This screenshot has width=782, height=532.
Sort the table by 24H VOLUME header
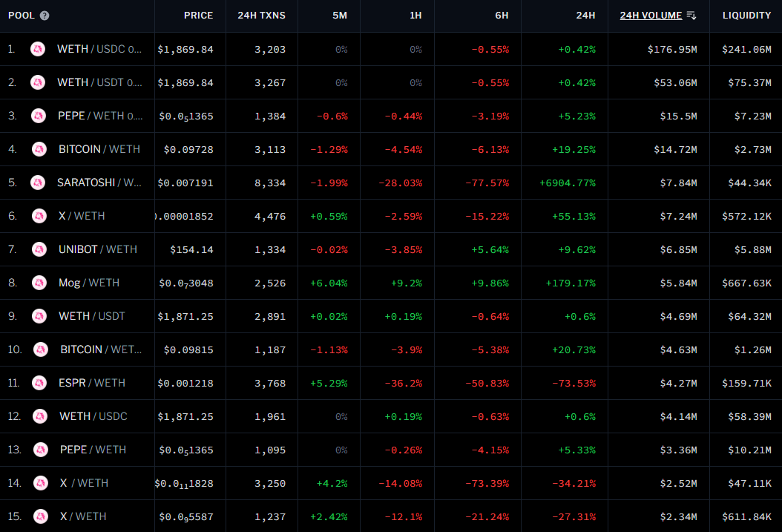click(651, 16)
